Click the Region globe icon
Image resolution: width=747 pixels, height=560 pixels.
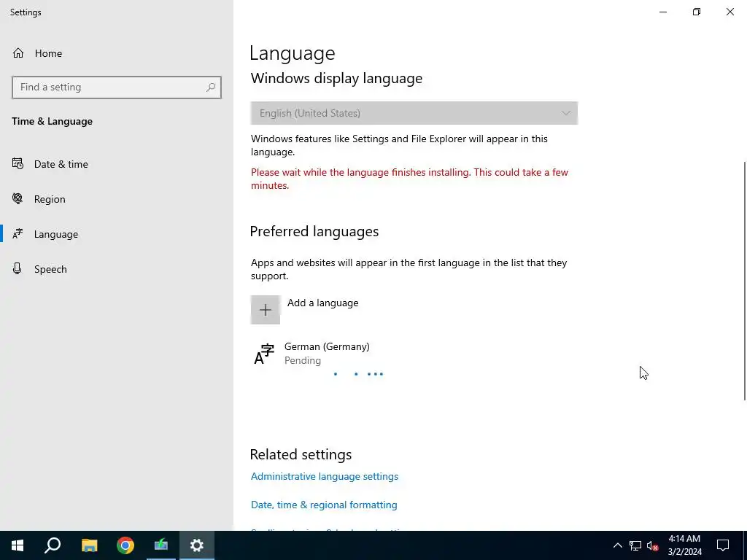point(18,198)
